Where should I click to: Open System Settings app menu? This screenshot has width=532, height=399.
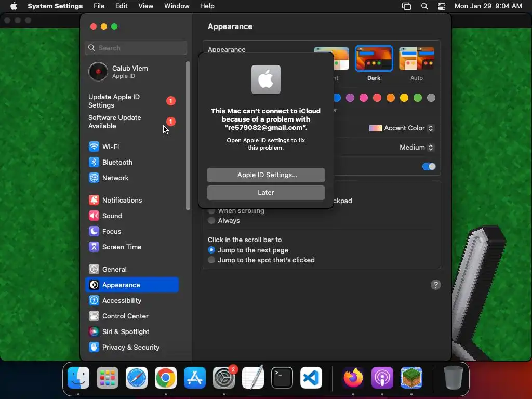click(x=55, y=6)
